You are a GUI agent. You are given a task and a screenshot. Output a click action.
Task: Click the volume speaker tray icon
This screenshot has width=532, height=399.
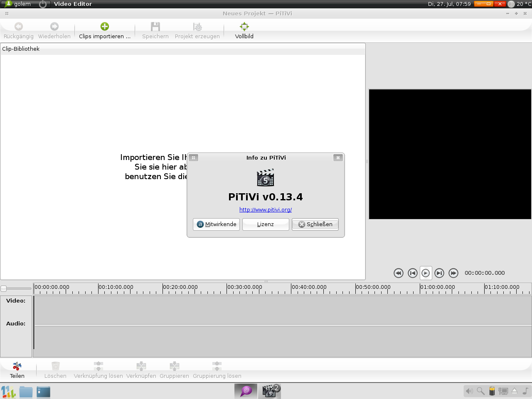(x=469, y=391)
